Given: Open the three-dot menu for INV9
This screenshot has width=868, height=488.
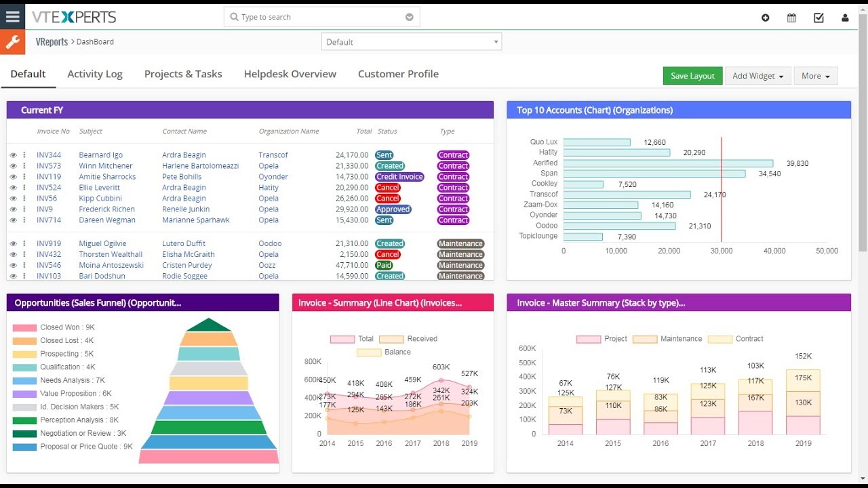Looking at the screenshot, I should click(24, 209).
